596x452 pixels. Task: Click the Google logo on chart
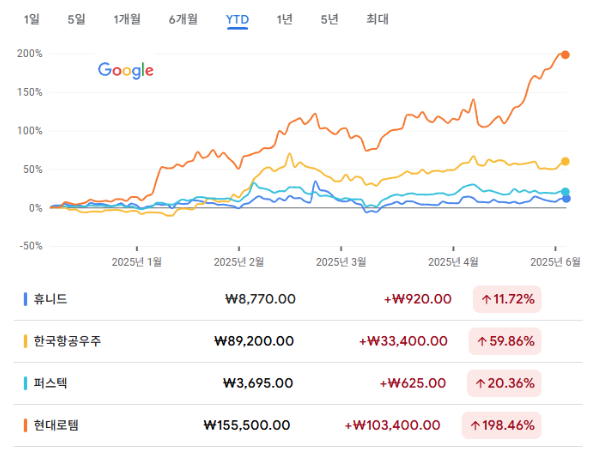(126, 70)
